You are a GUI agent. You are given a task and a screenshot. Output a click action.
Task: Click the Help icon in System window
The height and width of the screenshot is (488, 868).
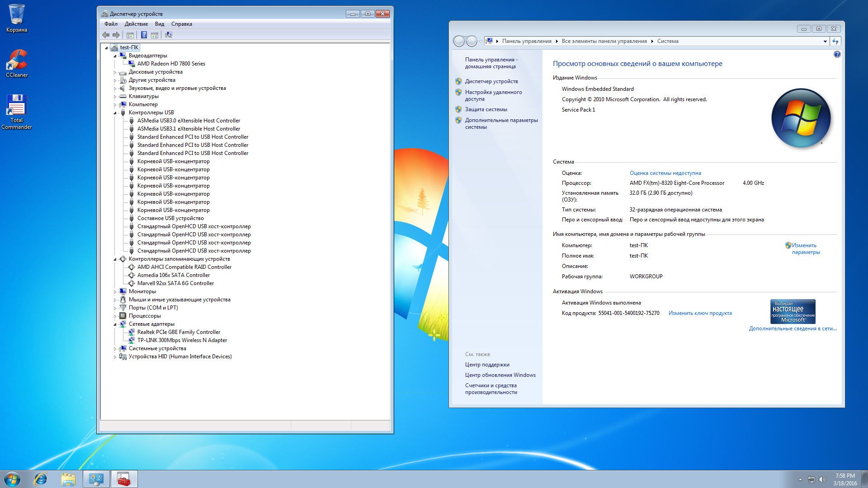coord(837,54)
